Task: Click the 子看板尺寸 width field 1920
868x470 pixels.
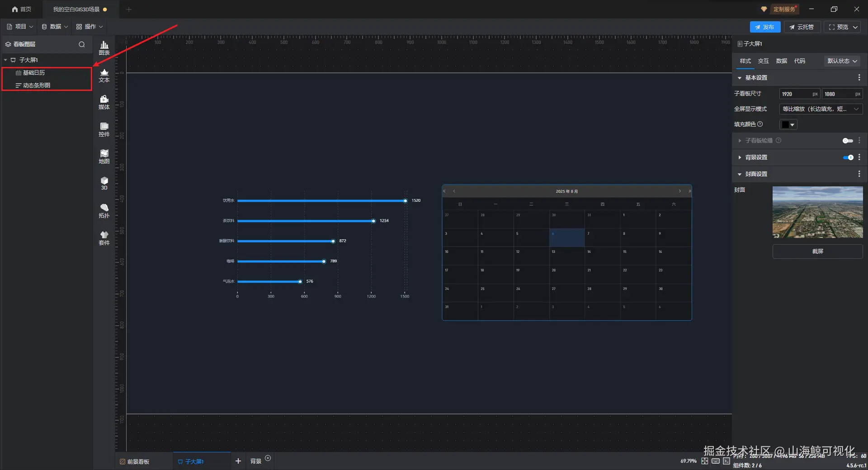Action: coord(799,94)
